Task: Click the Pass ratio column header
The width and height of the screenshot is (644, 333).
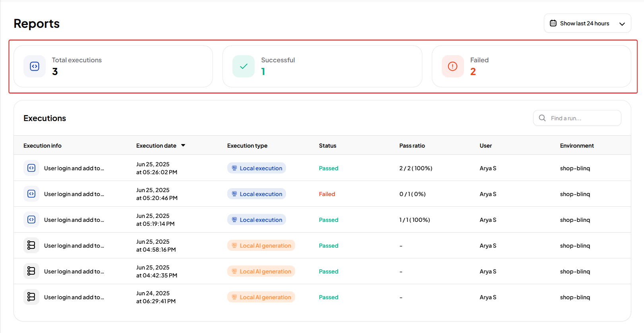Action: (412, 146)
